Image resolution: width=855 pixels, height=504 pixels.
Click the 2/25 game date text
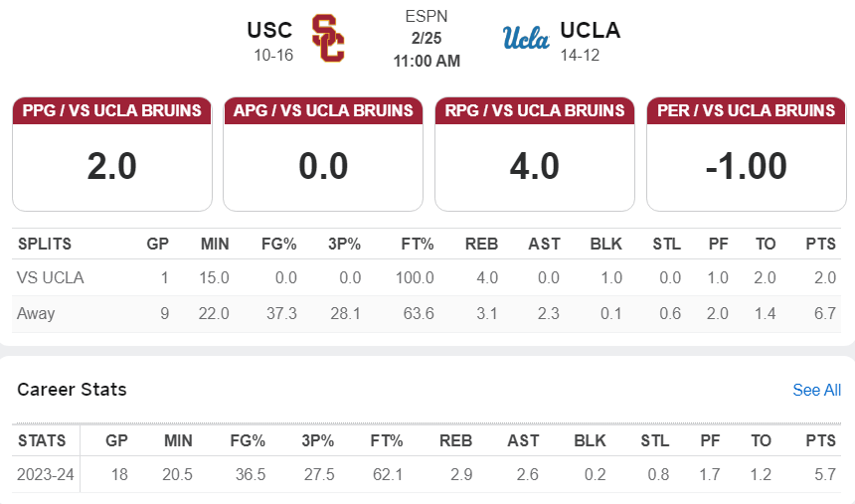point(427,38)
